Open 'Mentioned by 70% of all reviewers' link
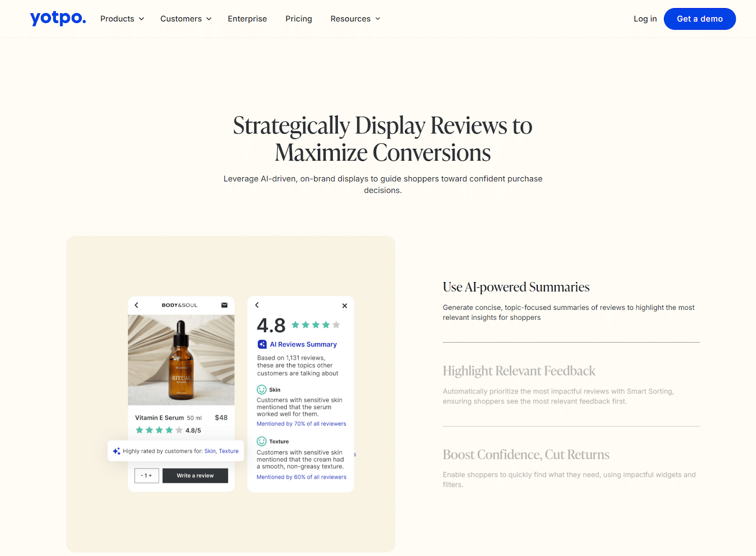Image resolution: width=756 pixels, height=556 pixels. coord(301,424)
